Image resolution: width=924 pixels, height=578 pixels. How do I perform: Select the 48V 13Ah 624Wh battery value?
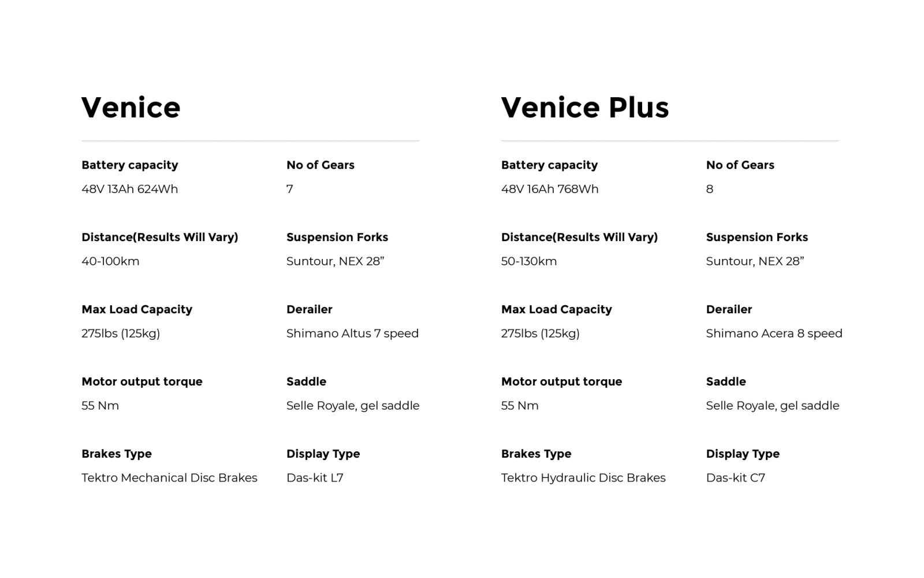tap(129, 189)
